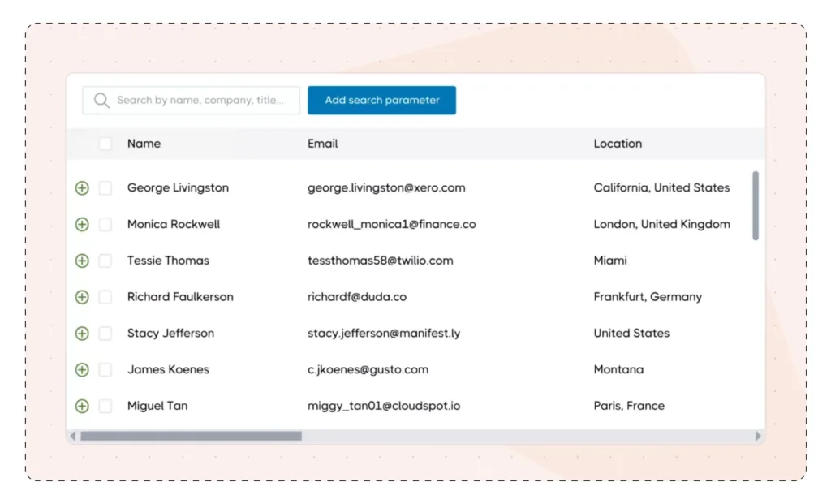The image size is (831, 504).
Task: Click the Add search parameter button
Action: click(x=381, y=100)
